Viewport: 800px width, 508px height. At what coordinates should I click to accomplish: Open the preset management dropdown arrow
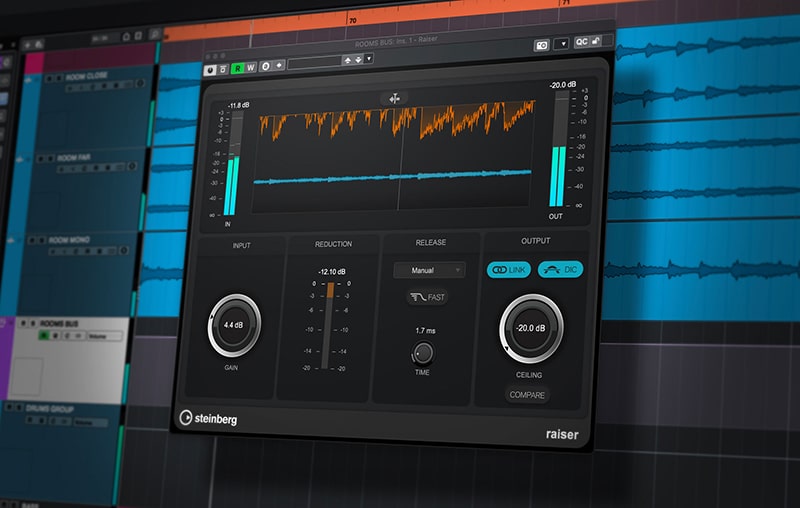(369, 59)
